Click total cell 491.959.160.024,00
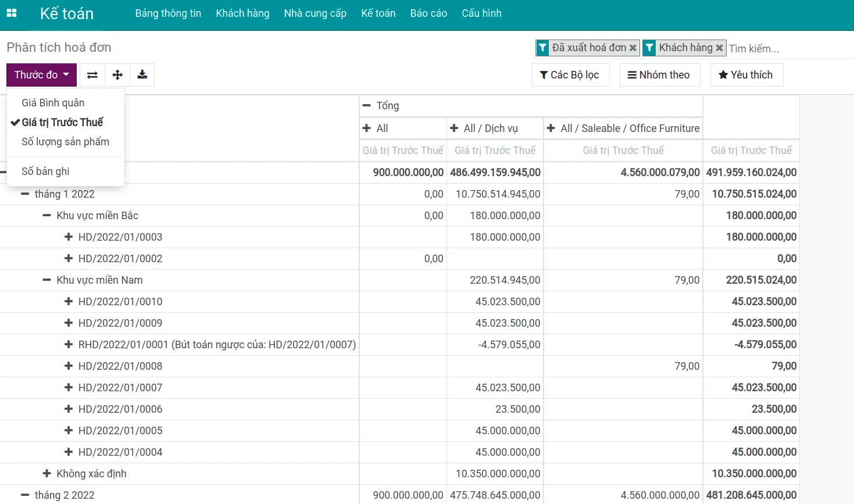This screenshot has width=854, height=504. [x=751, y=173]
